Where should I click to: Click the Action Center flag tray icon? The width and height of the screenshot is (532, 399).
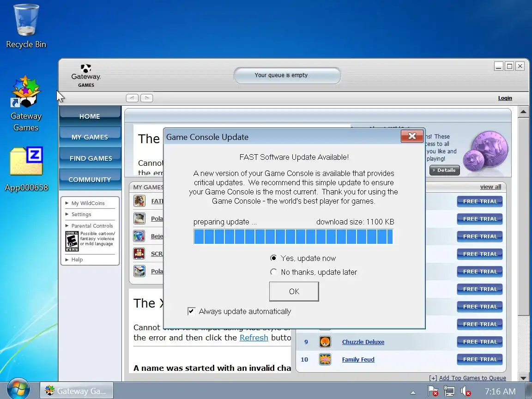pyautogui.click(x=433, y=391)
